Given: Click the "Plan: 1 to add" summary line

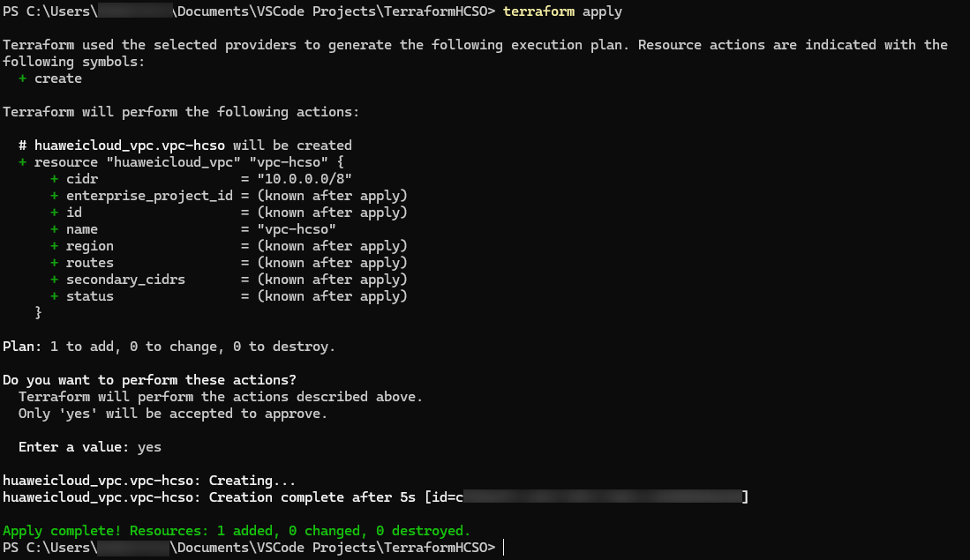Looking at the screenshot, I should click(x=169, y=347).
